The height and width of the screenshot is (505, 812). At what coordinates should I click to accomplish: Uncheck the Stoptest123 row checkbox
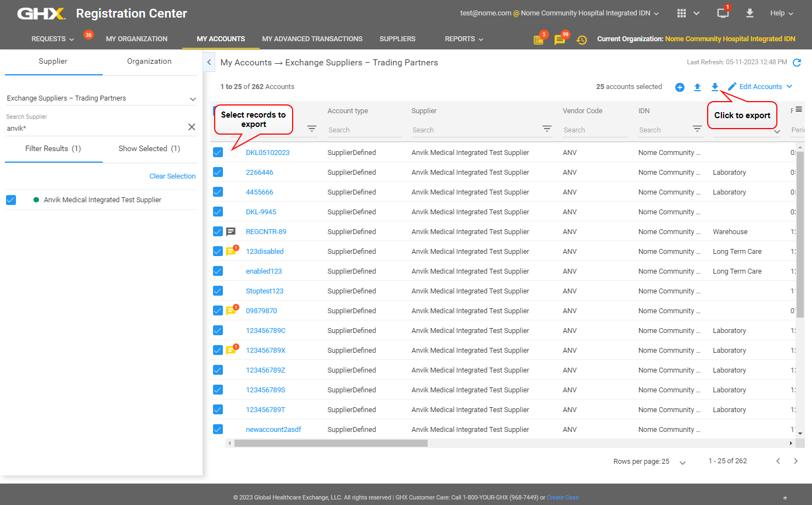218,291
